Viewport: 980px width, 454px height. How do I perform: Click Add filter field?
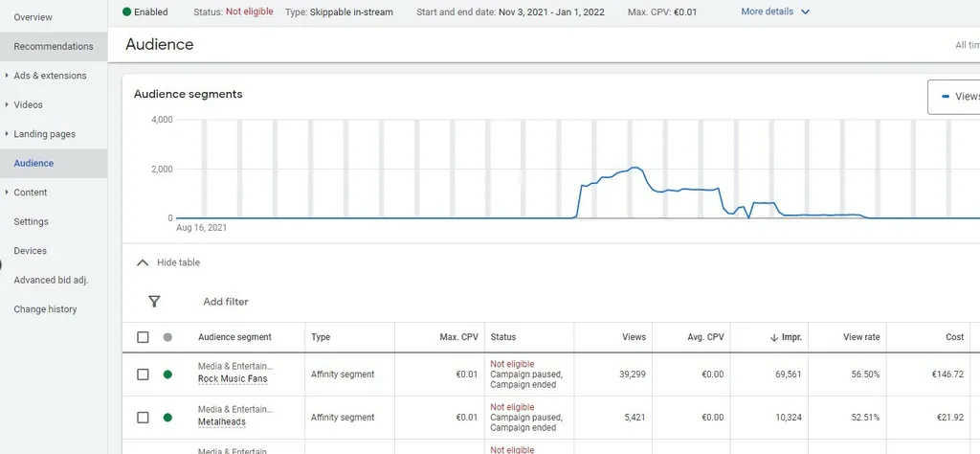(226, 302)
